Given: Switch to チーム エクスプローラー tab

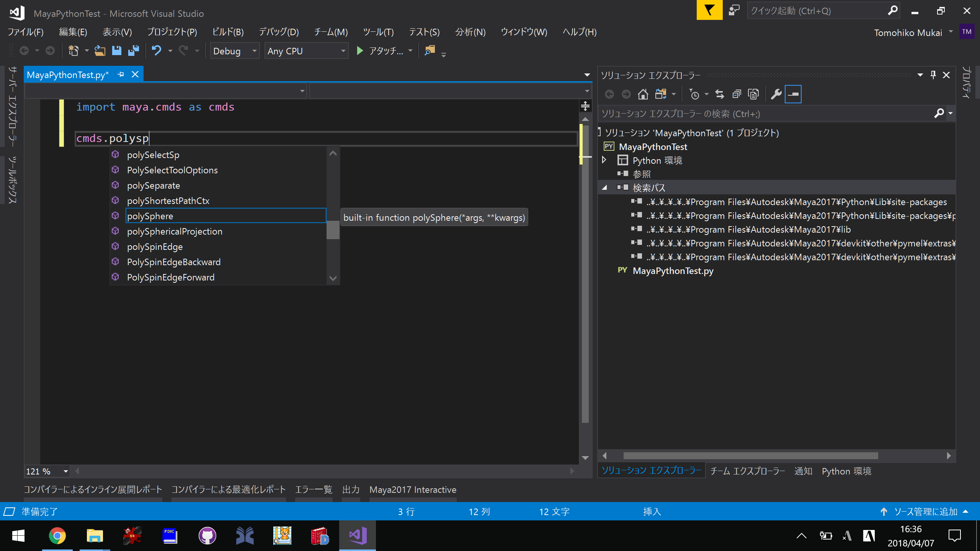Looking at the screenshot, I should coord(747,471).
